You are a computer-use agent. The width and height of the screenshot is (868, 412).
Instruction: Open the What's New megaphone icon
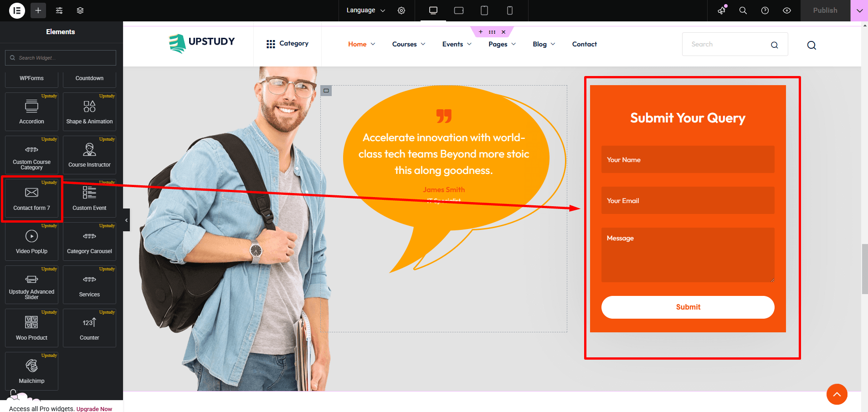(722, 10)
